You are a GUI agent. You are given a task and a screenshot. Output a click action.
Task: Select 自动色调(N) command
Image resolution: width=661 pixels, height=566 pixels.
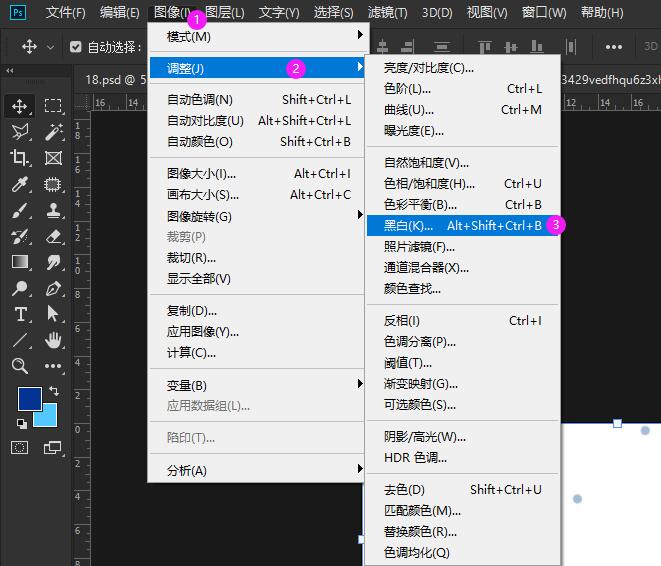(256, 99)
